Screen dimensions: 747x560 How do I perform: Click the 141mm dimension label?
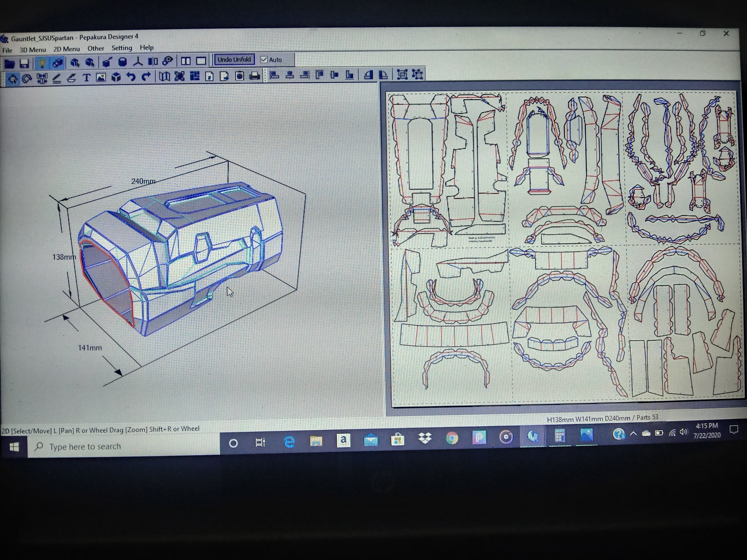[90, 348]
